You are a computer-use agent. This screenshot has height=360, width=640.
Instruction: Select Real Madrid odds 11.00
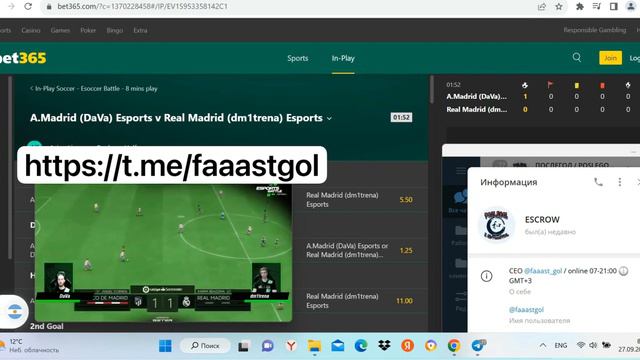click(404, 301)
